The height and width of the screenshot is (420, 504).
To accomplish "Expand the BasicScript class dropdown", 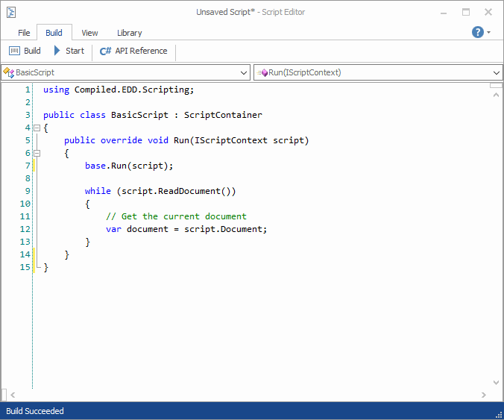I will (x=245, y=72).
